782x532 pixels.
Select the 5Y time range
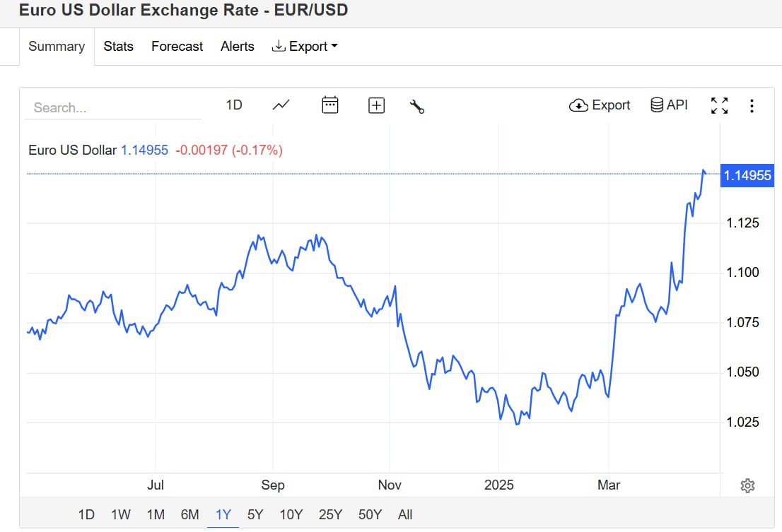[255, 514]
